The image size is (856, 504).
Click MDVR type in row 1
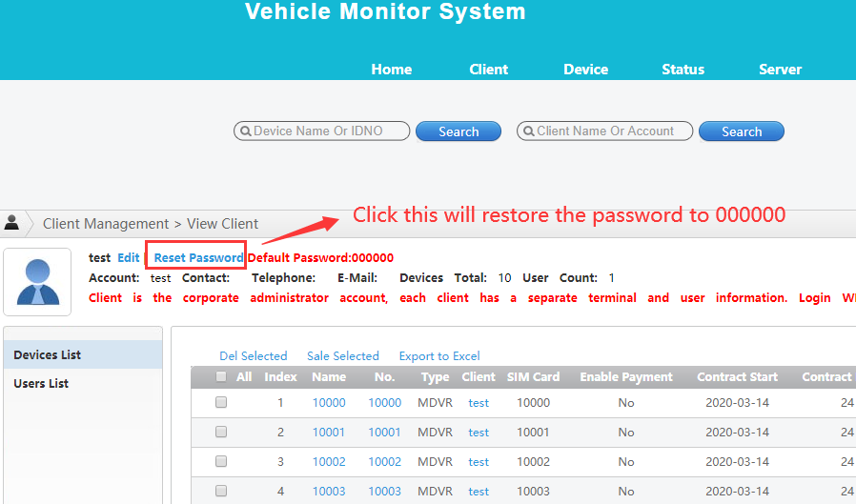coord(435,403)
